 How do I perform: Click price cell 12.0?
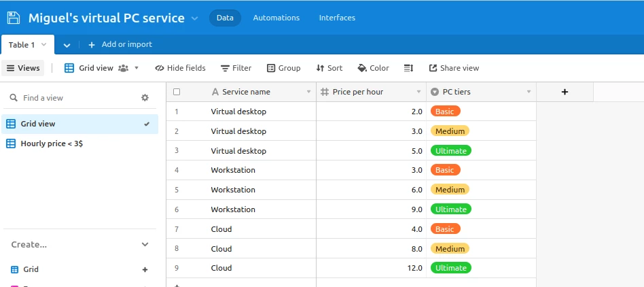coord(372,268)
